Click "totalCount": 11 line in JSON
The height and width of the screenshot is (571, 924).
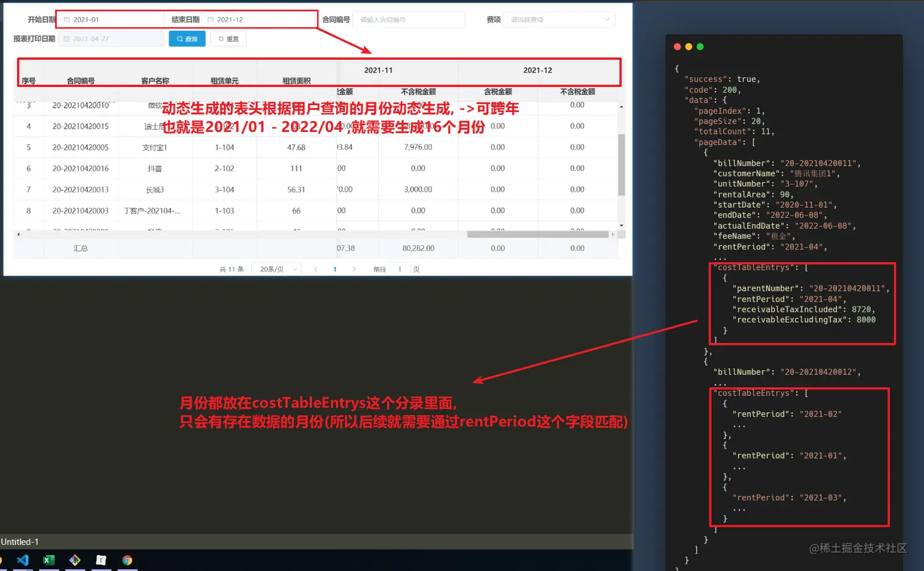click(735, 131)
